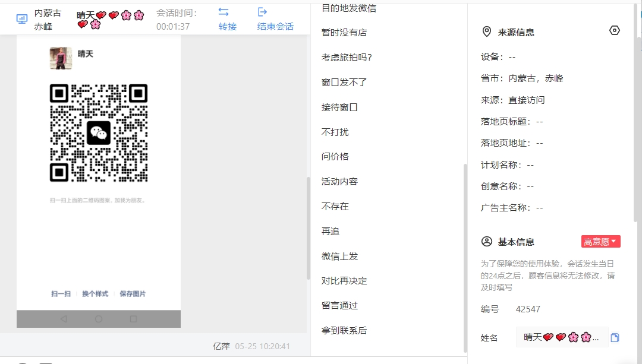Select quick reply 目的地发微信

[349, 8]
